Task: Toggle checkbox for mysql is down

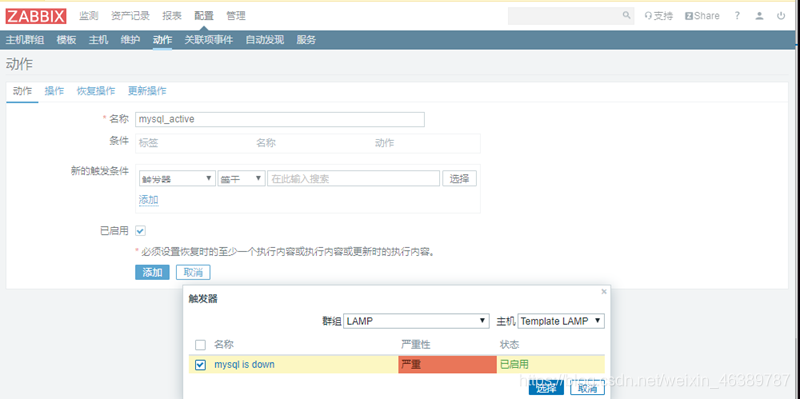Action: point(201,365)
